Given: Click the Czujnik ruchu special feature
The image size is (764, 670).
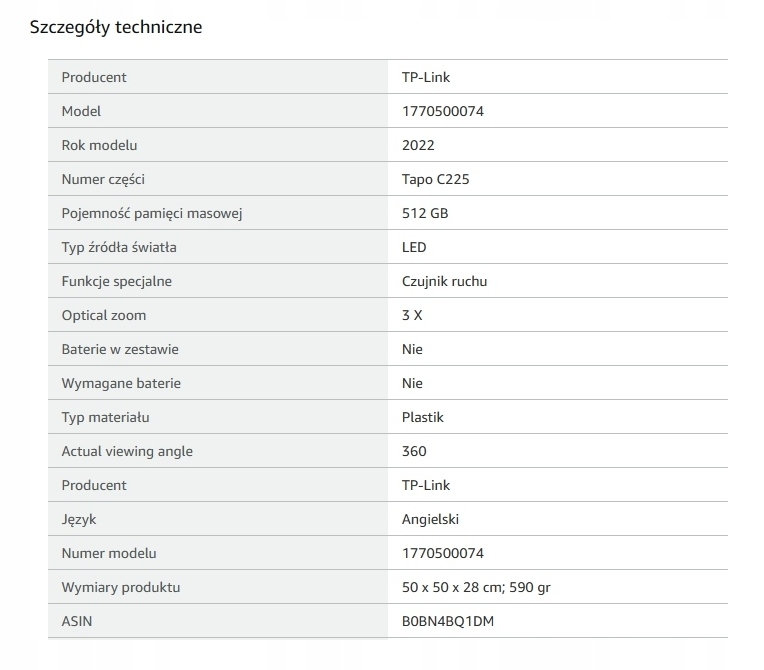Looking at the screenshot, I should [x=444, y=281].
